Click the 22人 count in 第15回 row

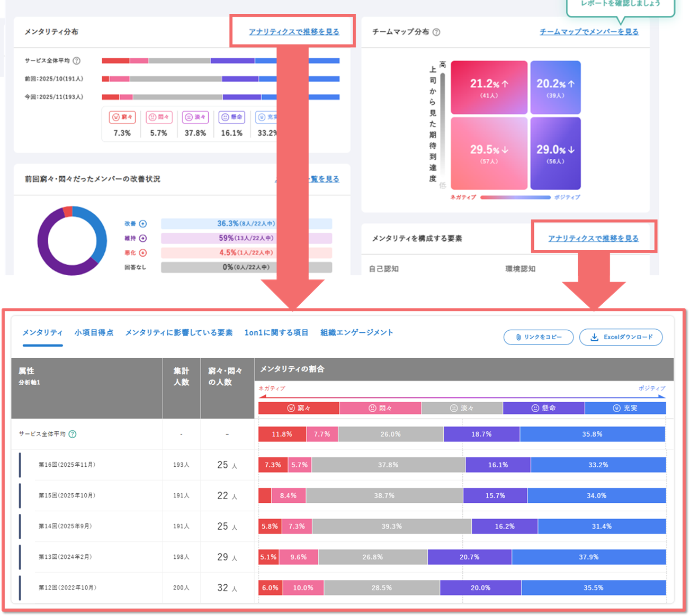227,496
